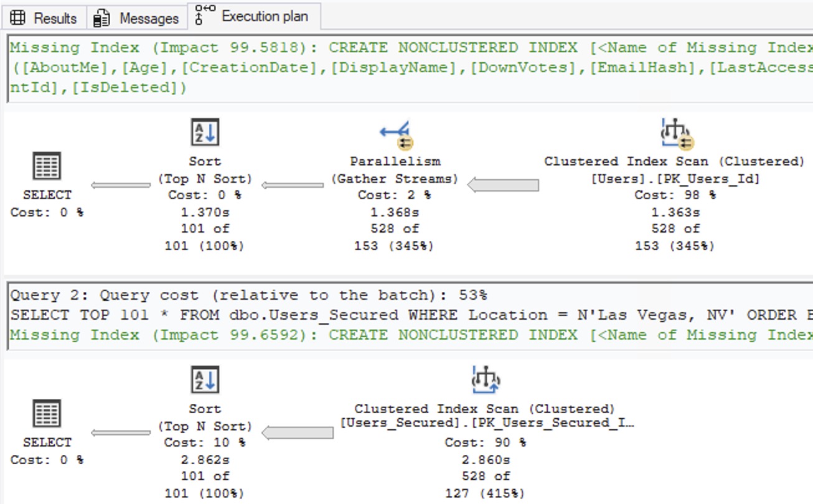Click the Query 2 cost header line
The image size is (813, 504).
(x=249, y=295)
